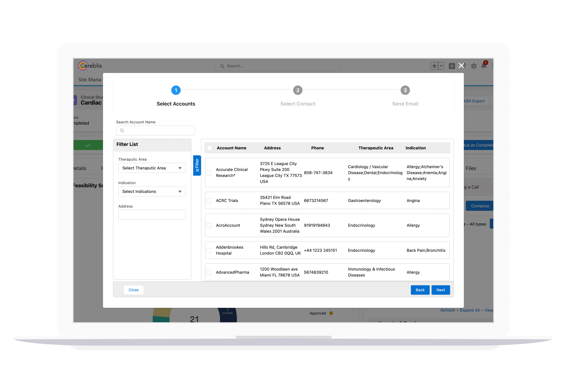
Task: Click the Send Email step label
Action: [x=405, y=104]
